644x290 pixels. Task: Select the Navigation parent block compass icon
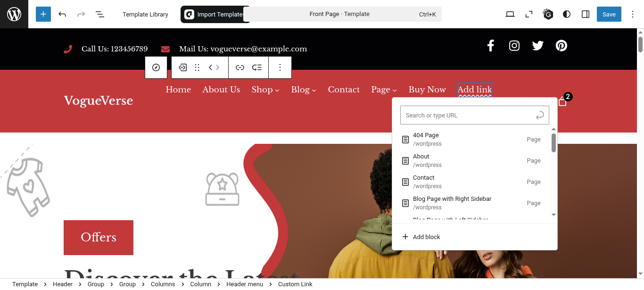[x=156, y=67]
